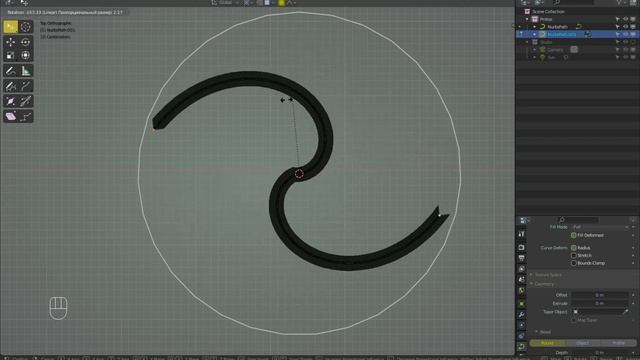Select NurbsPath in the outliner
The height and width of the screenshot is (360, 640).
557,27
